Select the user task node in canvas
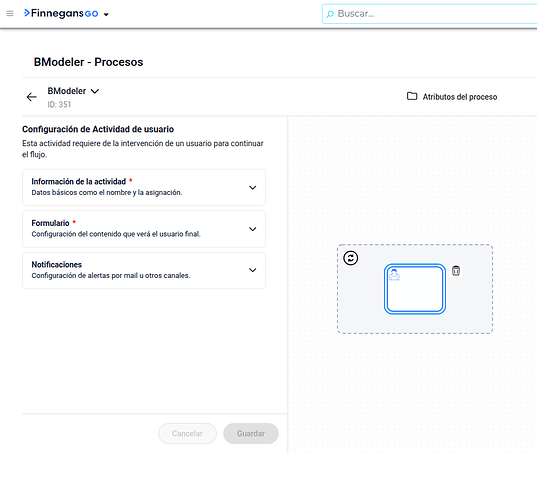Screen dimensions: 537x500 pyautogui.click(x=415, y=289)
